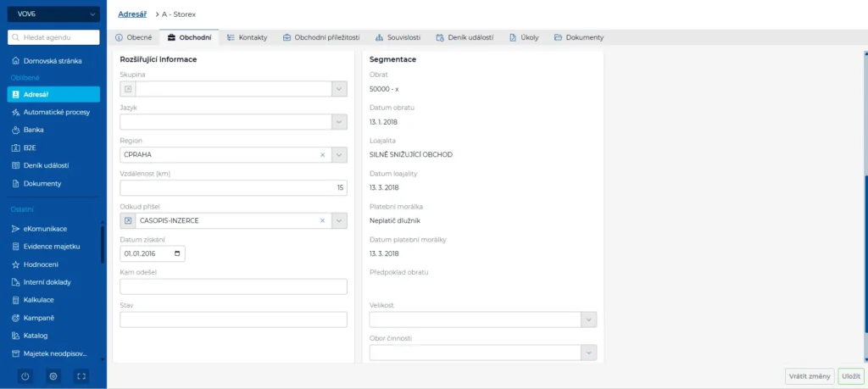
Task: Click the power/logout icon in sidebar footer
Action: coord(25,375)
